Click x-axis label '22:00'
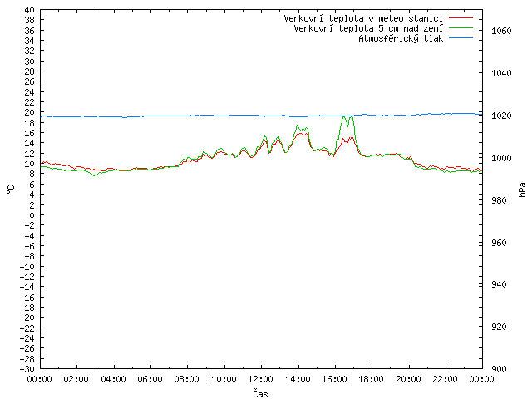 point(446,379)
